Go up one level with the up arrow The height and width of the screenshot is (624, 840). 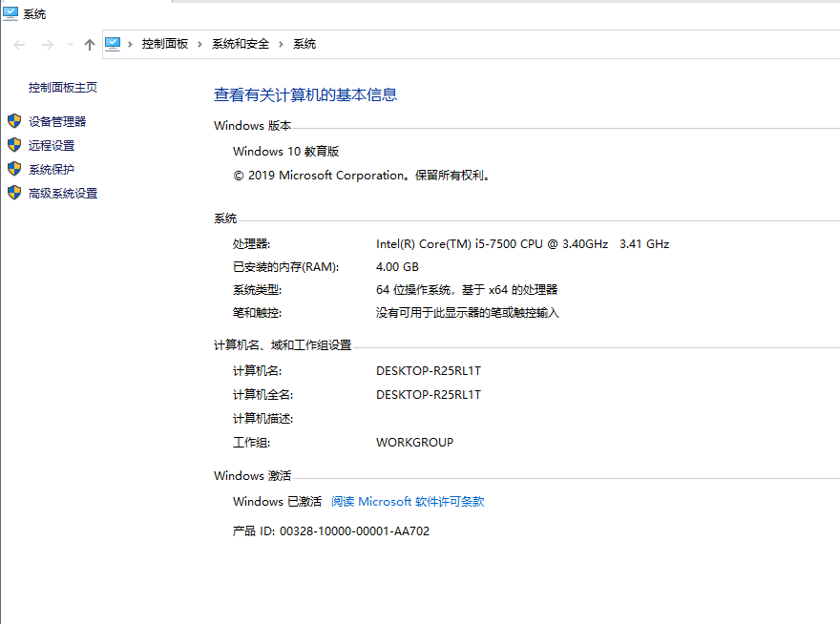coord(90,45)
